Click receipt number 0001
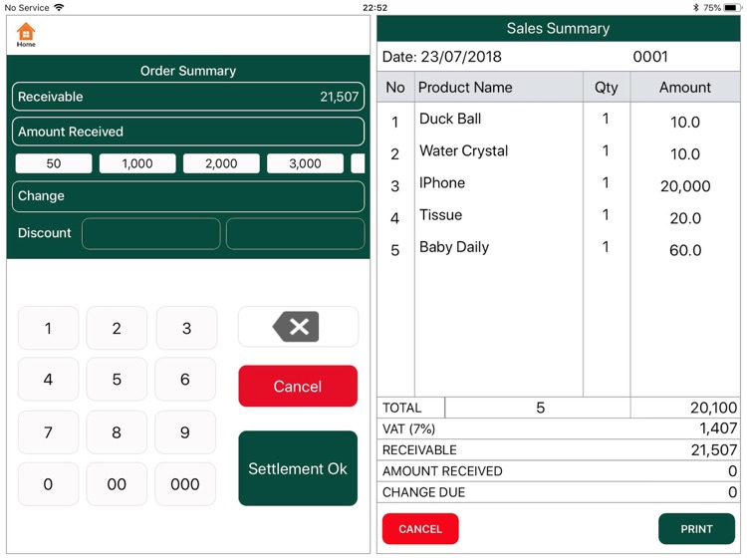Viewport: 747px width, 560px height. 650,57
